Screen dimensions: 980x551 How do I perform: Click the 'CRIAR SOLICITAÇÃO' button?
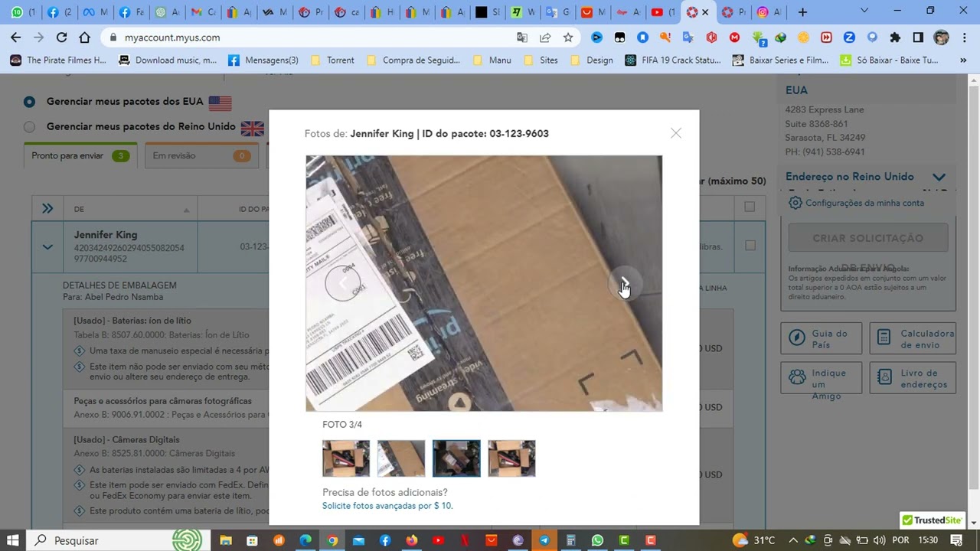[868, 238]
